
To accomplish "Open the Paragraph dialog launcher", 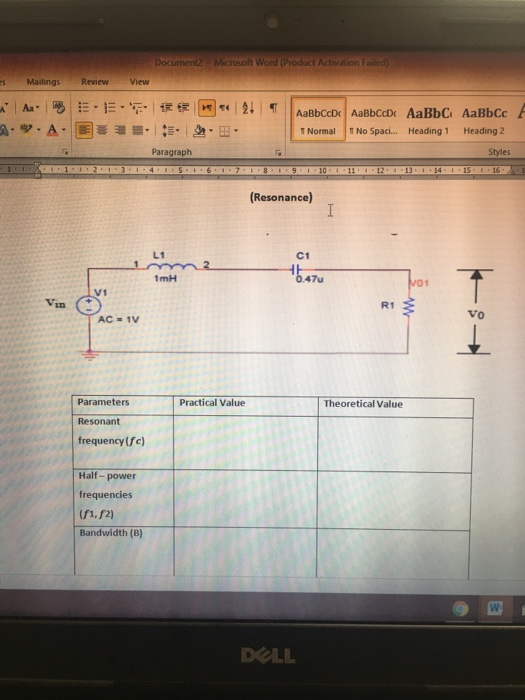I will coord(278,152).
